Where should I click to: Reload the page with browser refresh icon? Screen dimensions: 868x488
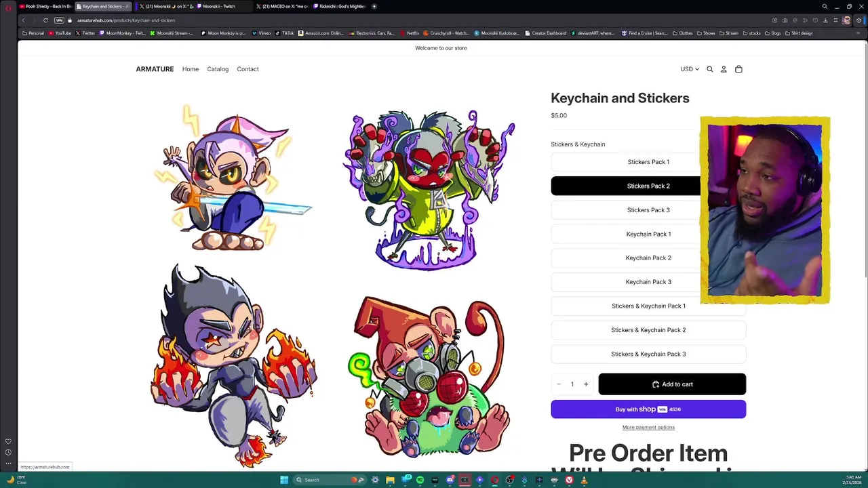[45, 20]
